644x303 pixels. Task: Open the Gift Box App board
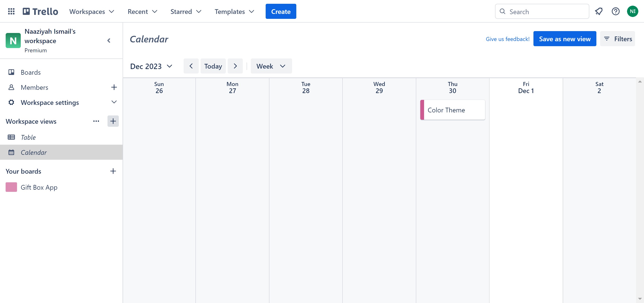[61, 187]
